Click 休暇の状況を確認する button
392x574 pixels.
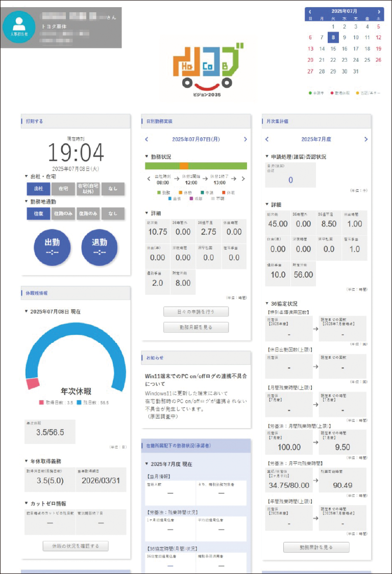click(x=76, y=546)
